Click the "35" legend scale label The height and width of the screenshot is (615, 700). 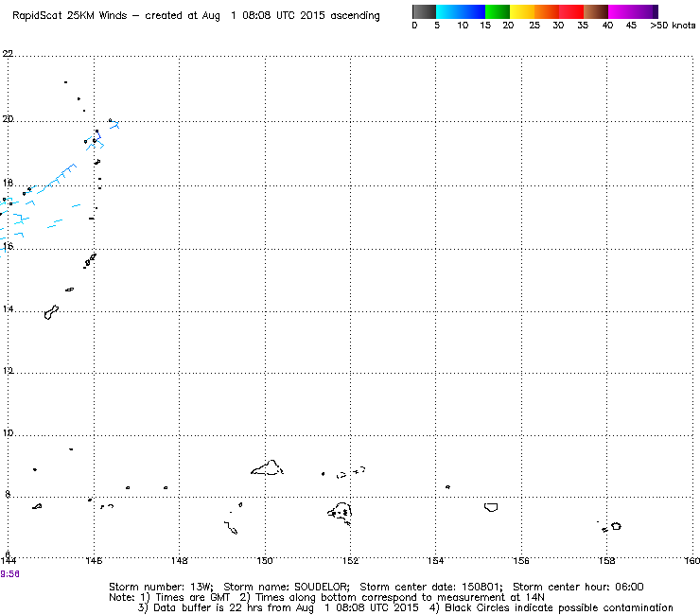pyautogui.click(x=583, y=26)
